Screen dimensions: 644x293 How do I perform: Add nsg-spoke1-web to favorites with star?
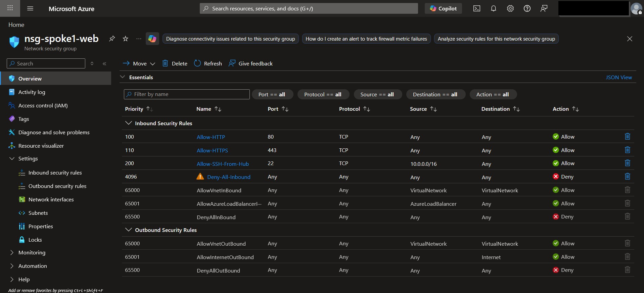click(x=126, y=39)
